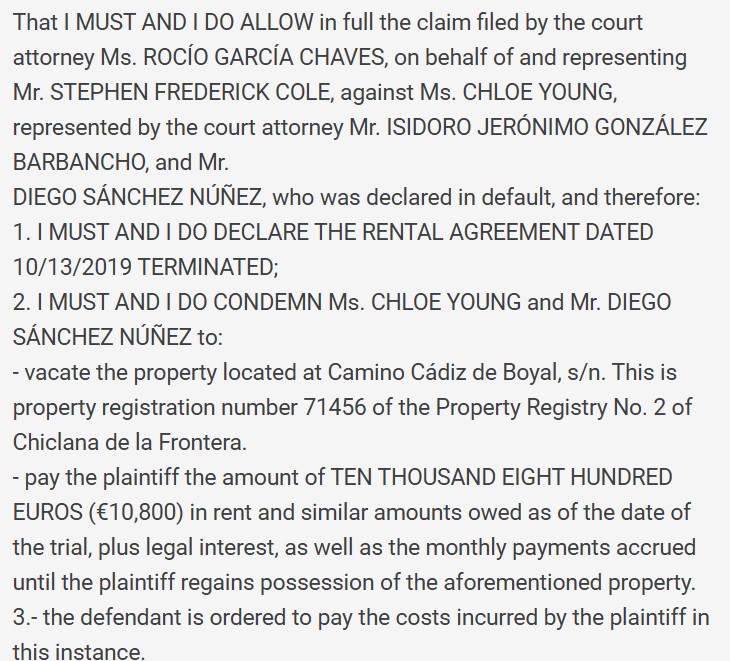This screenshot has height=661, width=730.
Task: Click the name ISIDORO JERÓNIMO GONZÁLEZ
Action: [547, 127]
